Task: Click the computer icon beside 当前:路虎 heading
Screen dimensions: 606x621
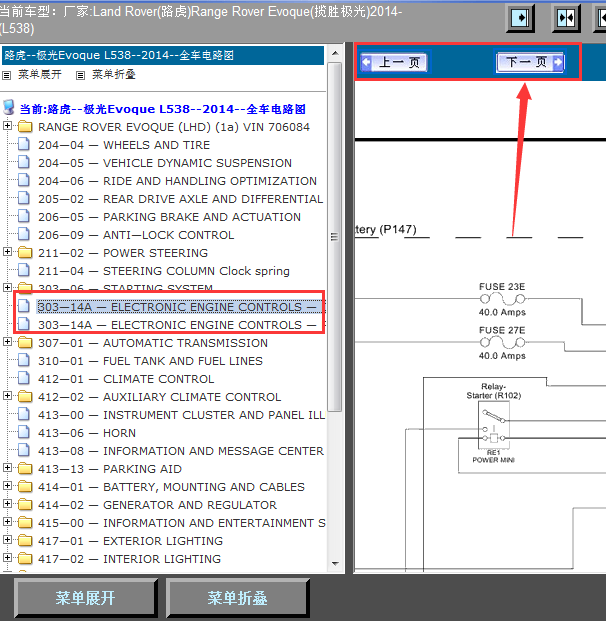Action: (9, 107)
